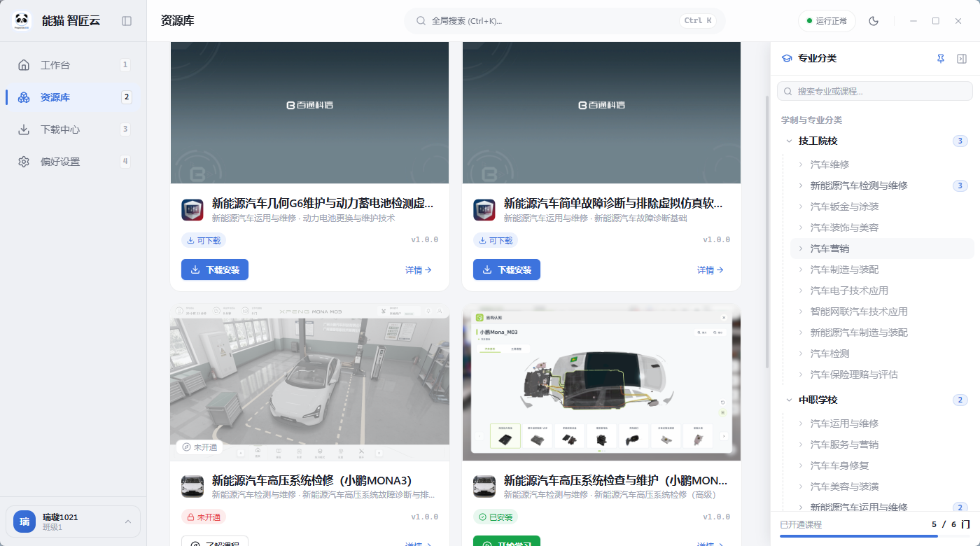The width and height of the screenshot is (980, 546).
Task: Focus the 全局搜索 input field
Action: pos(565,21)
